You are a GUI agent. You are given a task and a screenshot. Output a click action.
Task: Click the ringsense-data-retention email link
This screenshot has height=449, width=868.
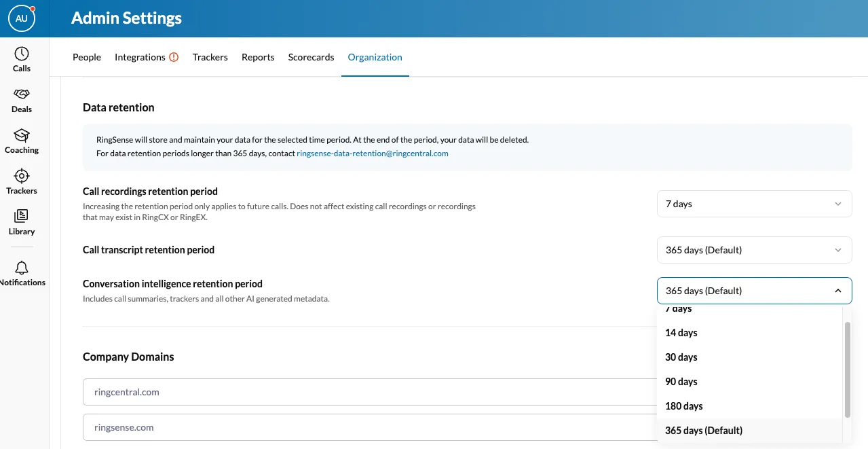pos(372,154)
